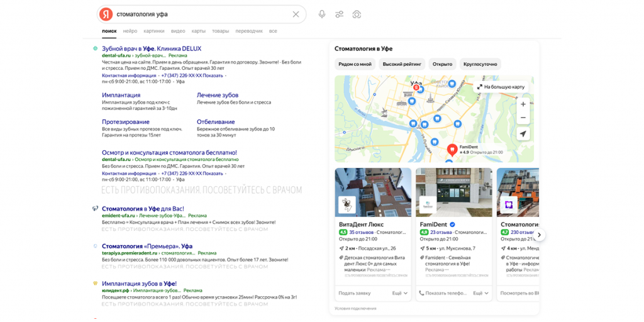Open the Лечение зубов sitelink
The height and width of the screenshot is (322, 644).
coord(217,95)
